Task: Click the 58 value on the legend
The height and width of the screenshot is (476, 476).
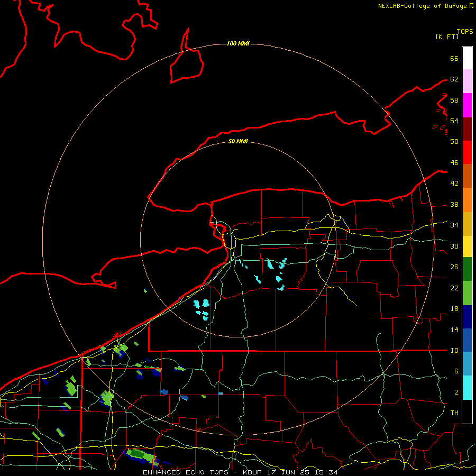Action: (x=454, y=100)
